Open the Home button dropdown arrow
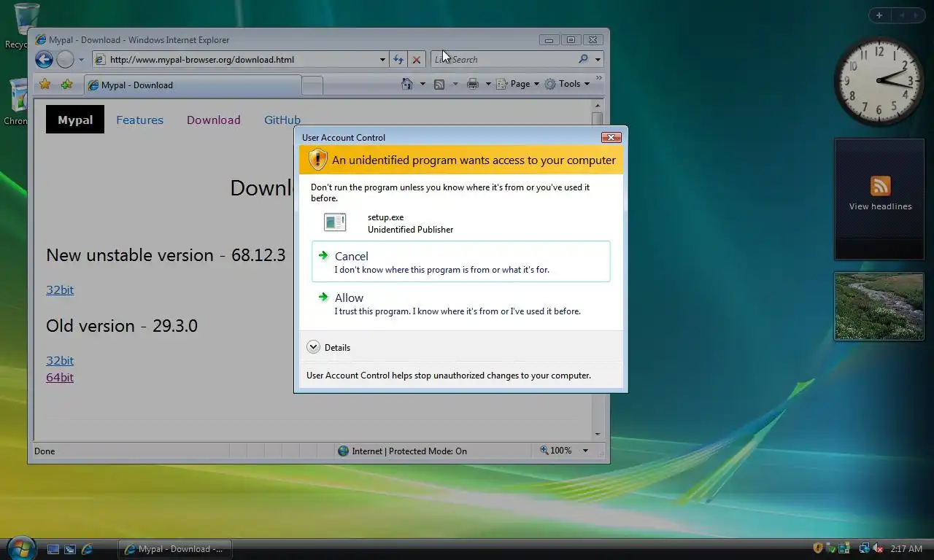The height and width of the screenshot is (560, 934). [422, 84]
